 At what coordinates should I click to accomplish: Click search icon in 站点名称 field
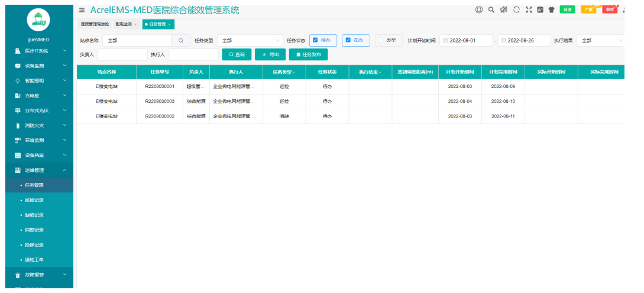[181, 40]
